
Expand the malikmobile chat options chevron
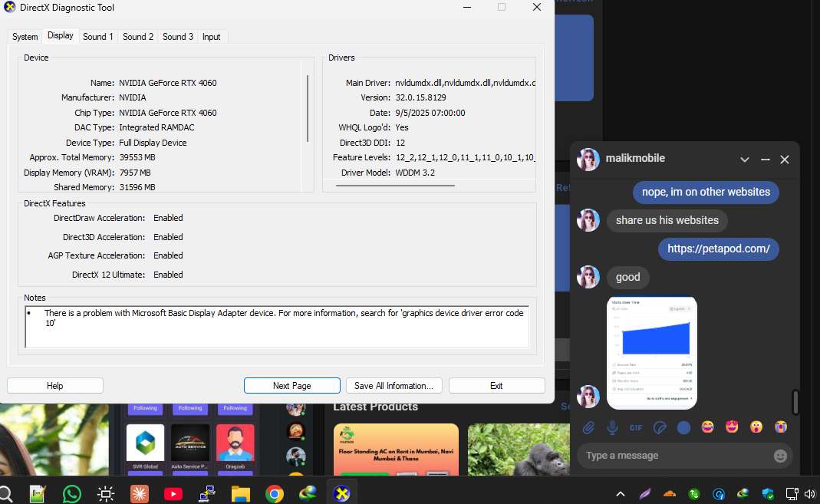click(744, 160)
